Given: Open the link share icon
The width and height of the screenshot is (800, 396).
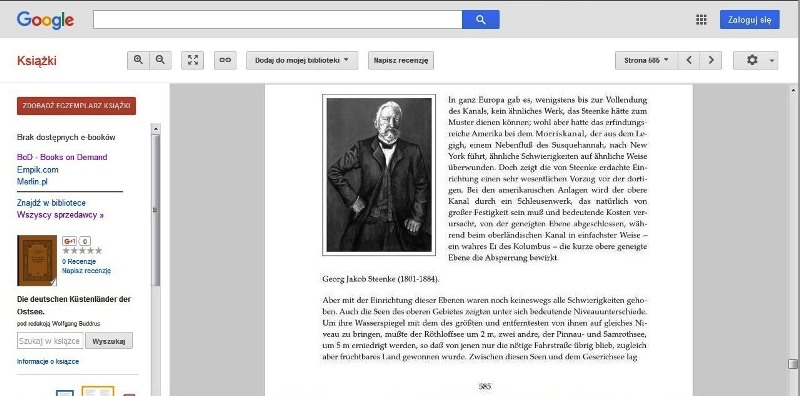Looking at the screenshot, I should (225, 60).
